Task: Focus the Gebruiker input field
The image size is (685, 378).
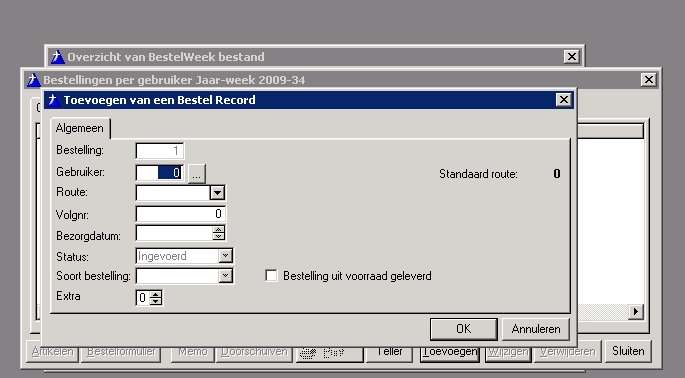Action: [x=160, y=173]
